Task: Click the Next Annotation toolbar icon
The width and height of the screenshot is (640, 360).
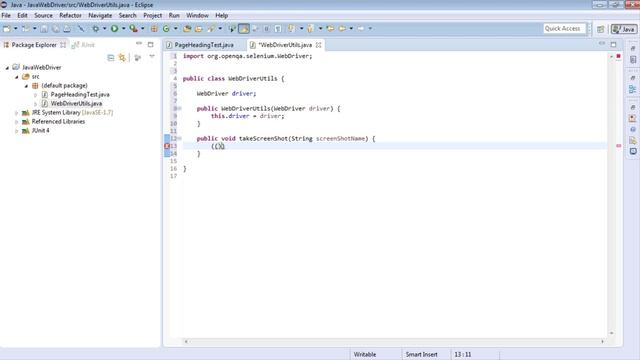Action: tap(291, 29)
